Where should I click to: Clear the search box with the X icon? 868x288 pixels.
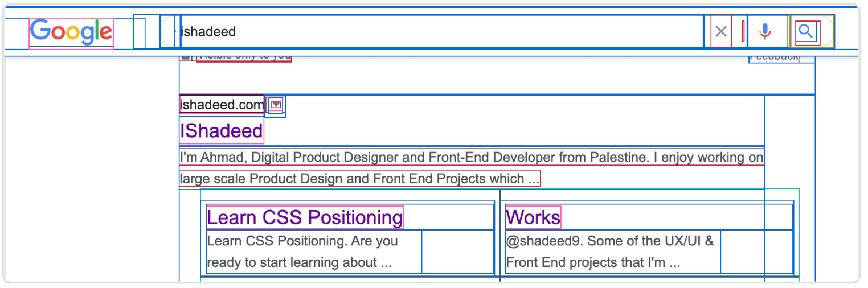click(x=721, y=32)
